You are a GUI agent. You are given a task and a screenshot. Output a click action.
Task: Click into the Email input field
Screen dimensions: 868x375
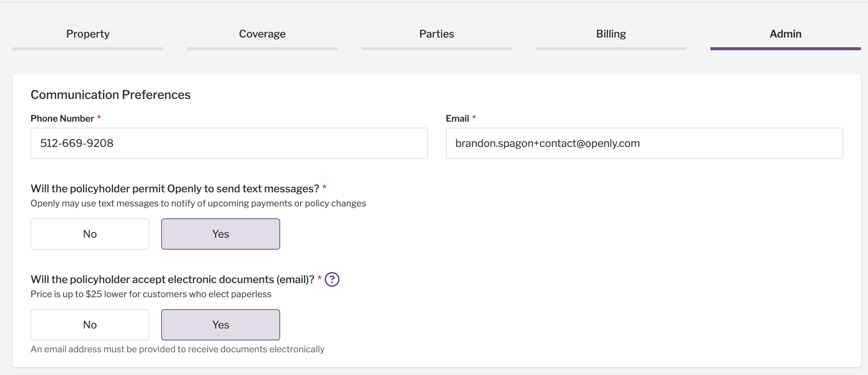(644, 143)
